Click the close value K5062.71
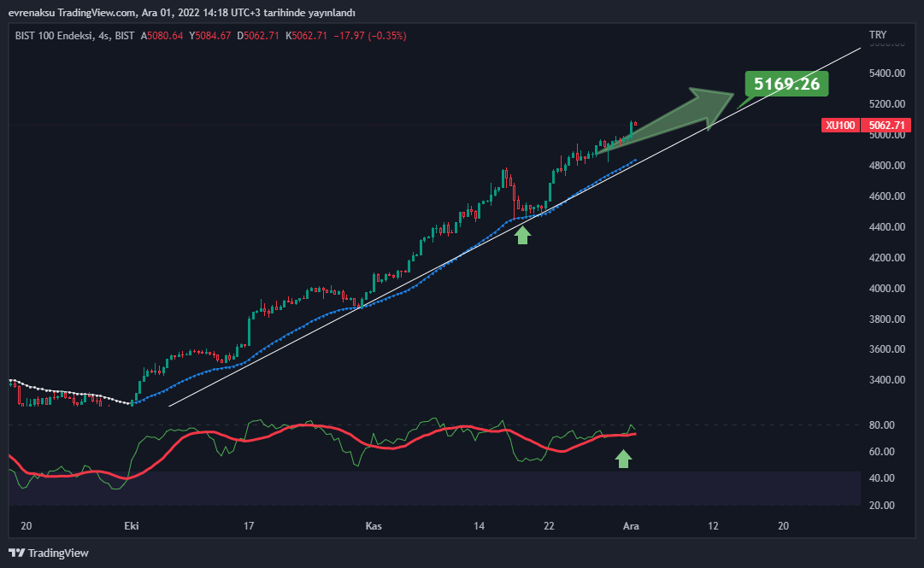Screen dimensions: 924x568 coord(306,36)
